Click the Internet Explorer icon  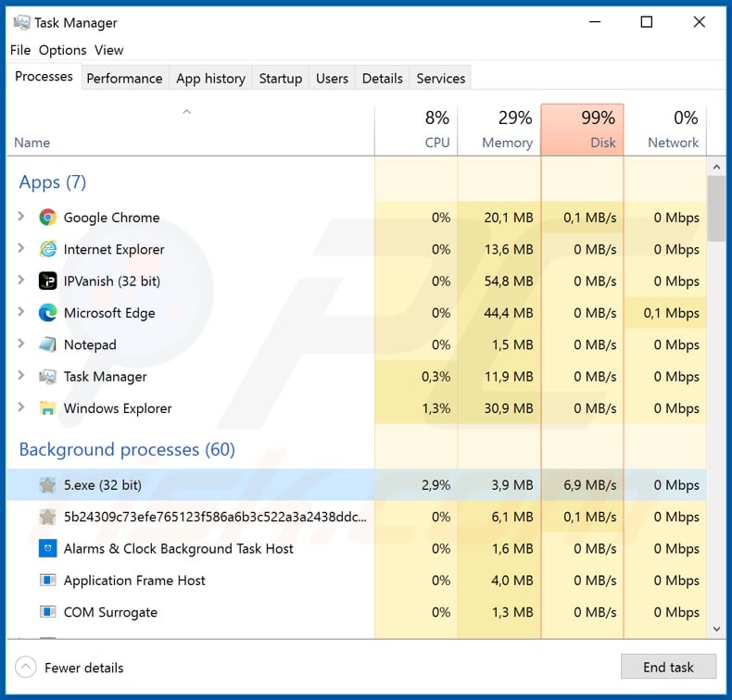[x=47, y=249]
